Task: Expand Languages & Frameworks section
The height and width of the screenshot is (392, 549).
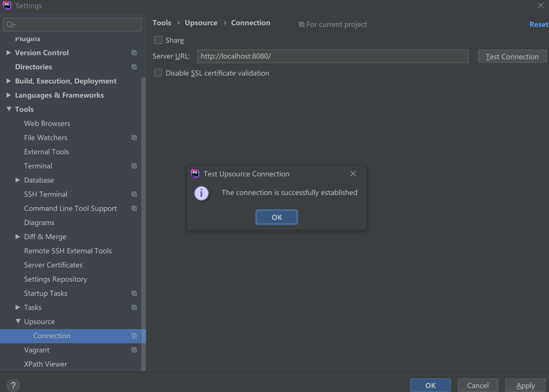Action: 9,95
